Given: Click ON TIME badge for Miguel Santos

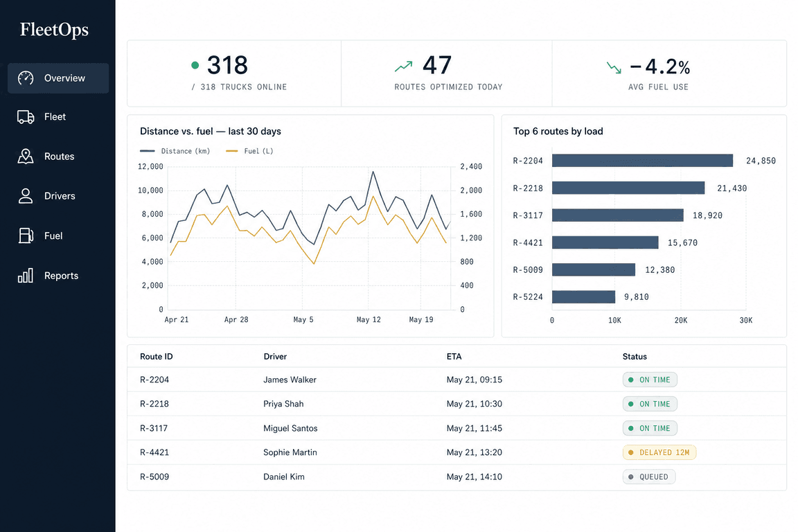Looking at the screenshot, I should pos(650,428).
